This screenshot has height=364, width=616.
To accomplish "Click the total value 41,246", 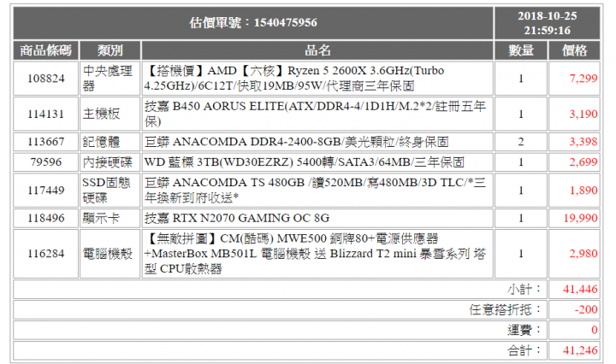I will 580,350.
